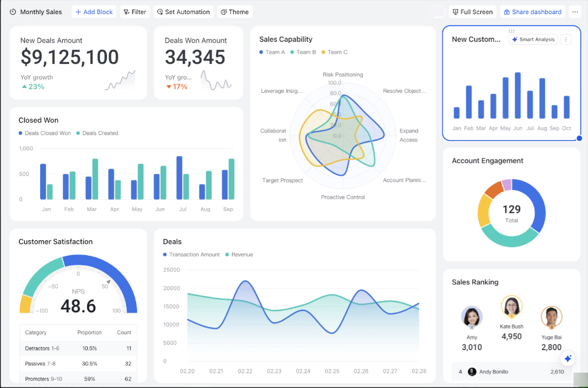Toggle the Team C legend item
Screen dimensions: 588x388
click(x=334, y=52)
